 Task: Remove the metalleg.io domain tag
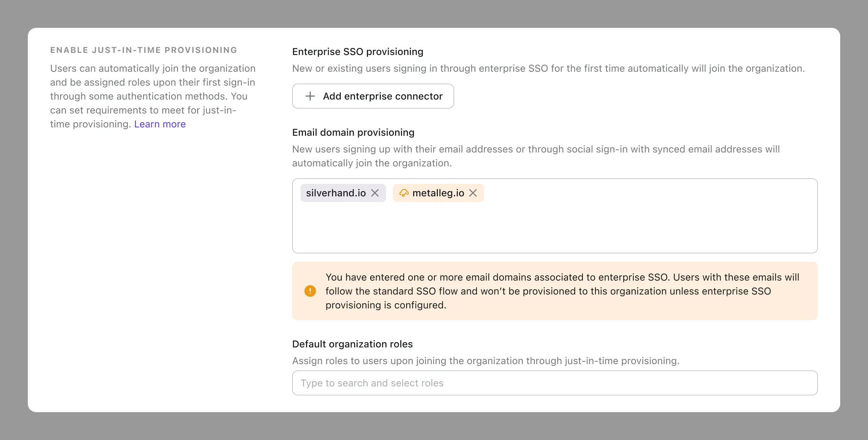click(473, 193)
